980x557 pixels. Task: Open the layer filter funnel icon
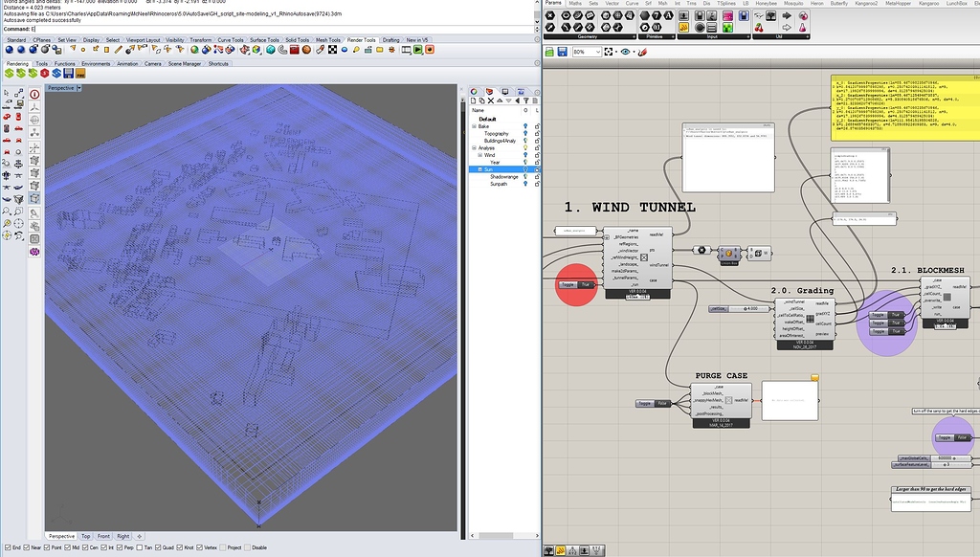(x=527, y=100)
